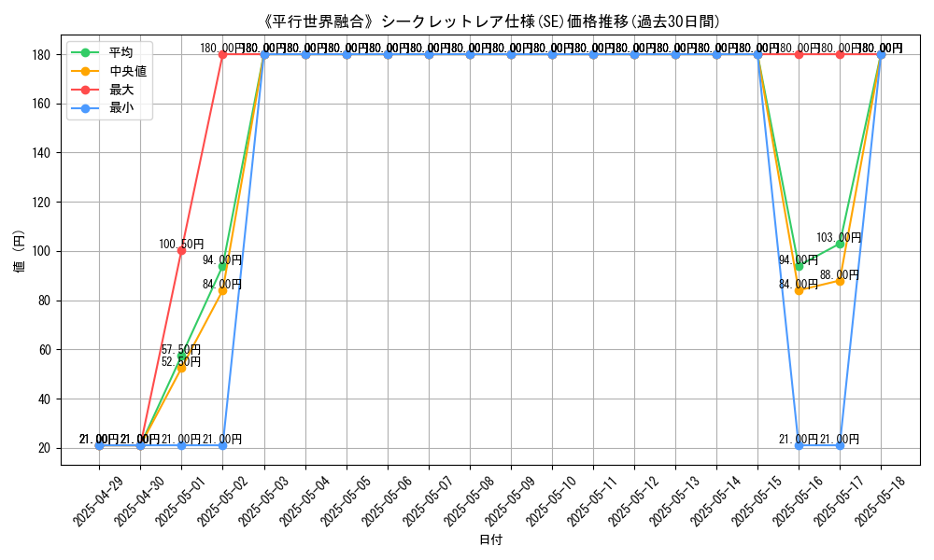This screenshot has width=934, height=560.
Task: Select the 最大 legend entry
Action: click(x=109, y=90)
